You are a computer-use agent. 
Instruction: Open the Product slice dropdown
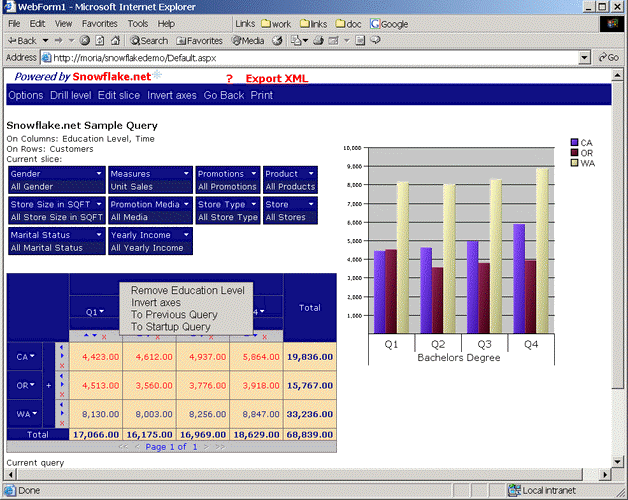coord(311,173)
